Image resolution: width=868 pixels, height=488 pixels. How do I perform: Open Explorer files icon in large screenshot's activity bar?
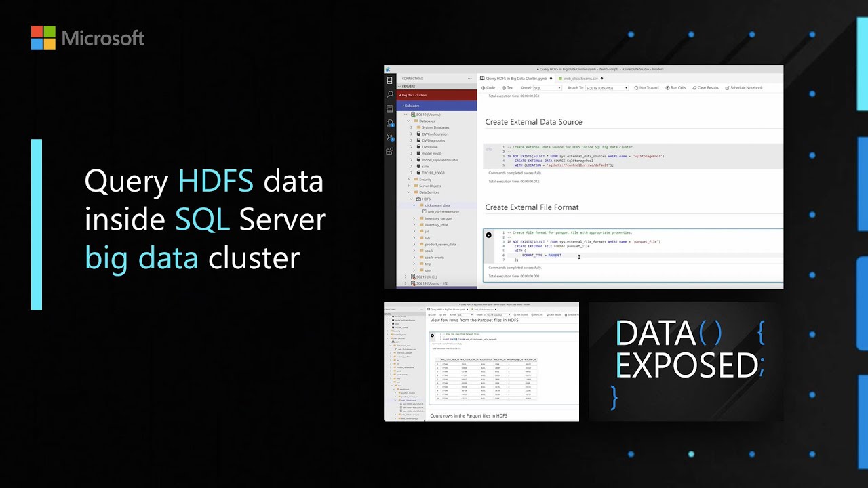tap(390, 123)
